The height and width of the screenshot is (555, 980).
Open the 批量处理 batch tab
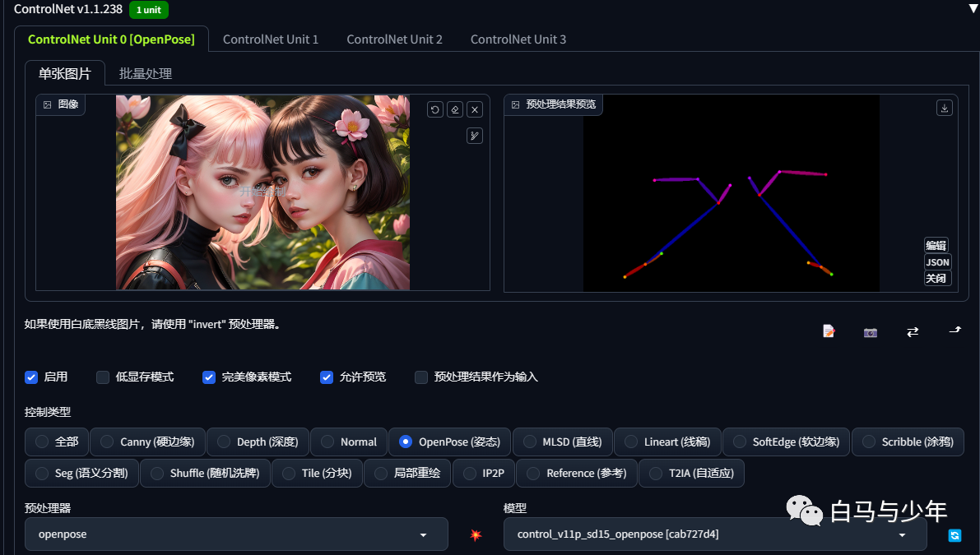[x=146, y=74]
